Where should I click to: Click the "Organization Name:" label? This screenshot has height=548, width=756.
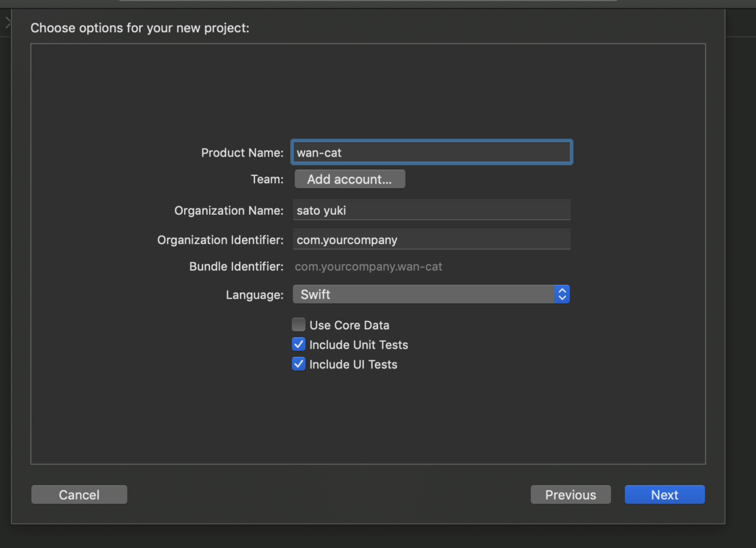coord(229,211)
